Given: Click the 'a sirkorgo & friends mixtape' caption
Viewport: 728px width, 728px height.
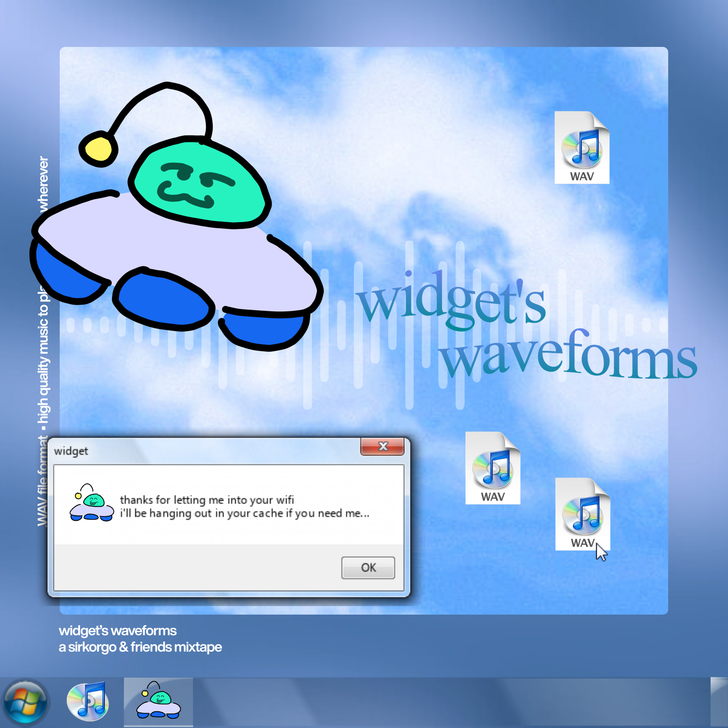Looking at the screenshot, I should [x=140, y=647].
